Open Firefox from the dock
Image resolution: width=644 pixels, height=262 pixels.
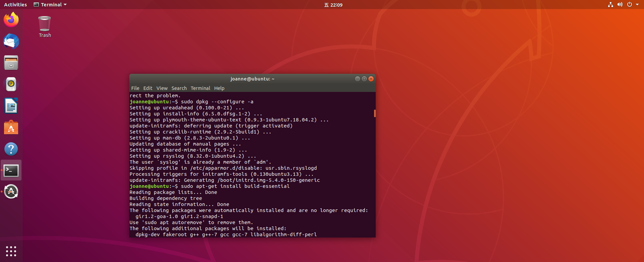point(11,20)
